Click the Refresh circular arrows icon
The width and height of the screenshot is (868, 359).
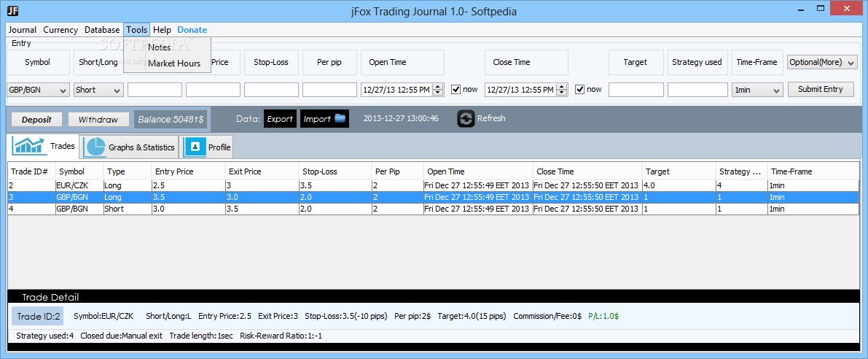(466, 118)
